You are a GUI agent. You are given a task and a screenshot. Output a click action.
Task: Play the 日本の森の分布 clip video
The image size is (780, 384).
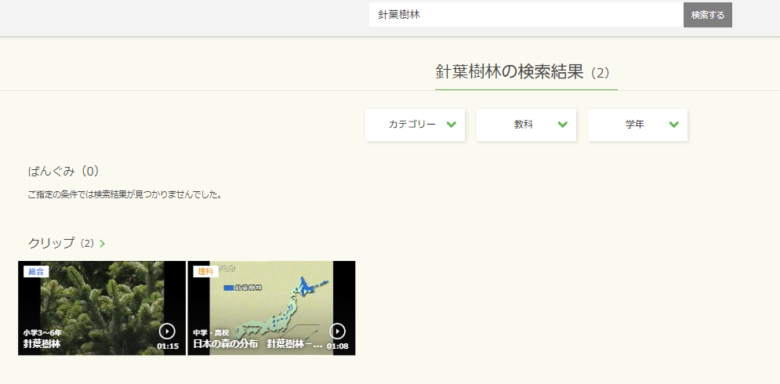[337, 331]
